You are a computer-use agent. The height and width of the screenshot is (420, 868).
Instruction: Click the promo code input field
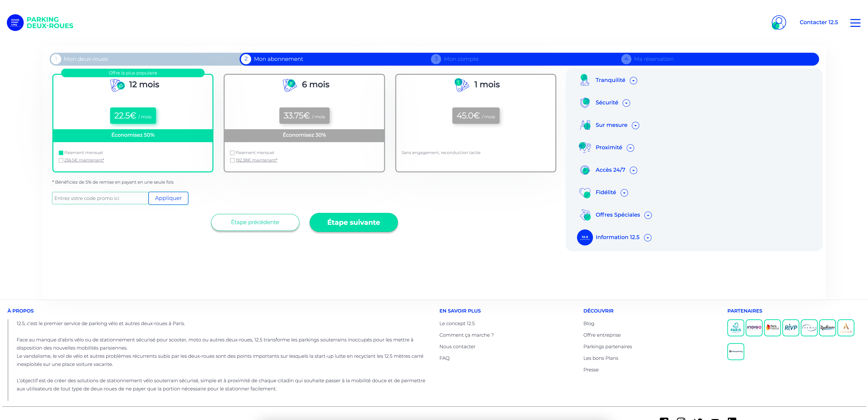[100, 198]
